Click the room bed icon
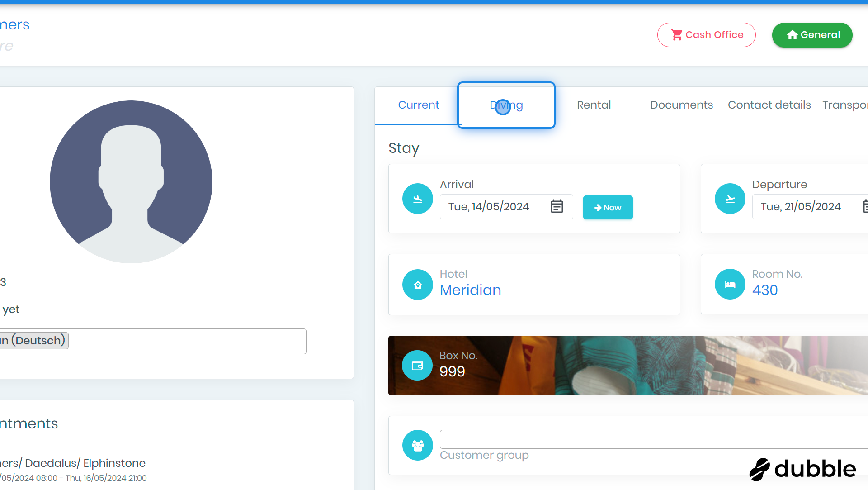Image resolution: width=868 pixels, height=490 pixels. point(730,285)
